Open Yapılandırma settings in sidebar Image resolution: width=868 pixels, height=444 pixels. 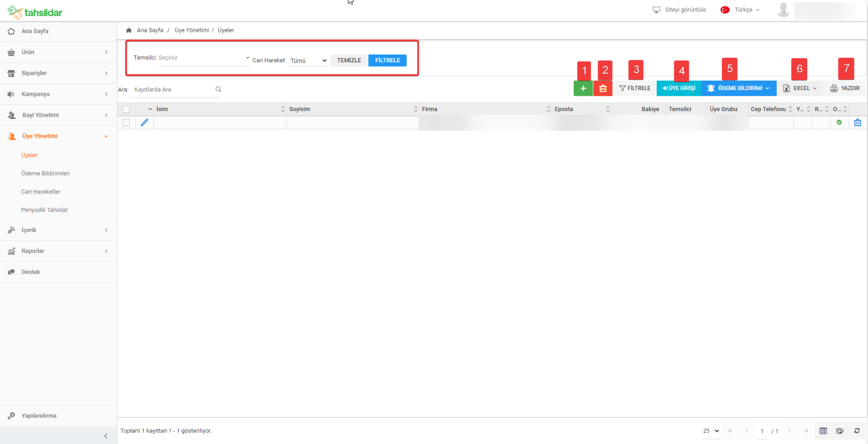58,416
